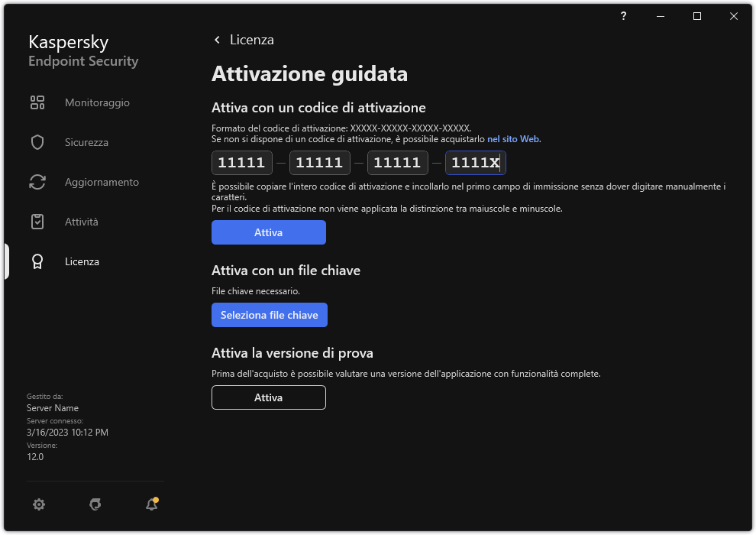Viewport: 756px width, 535px height.
Task: Click the fourth field containing 1111X
Action: [x=475, y=163]
